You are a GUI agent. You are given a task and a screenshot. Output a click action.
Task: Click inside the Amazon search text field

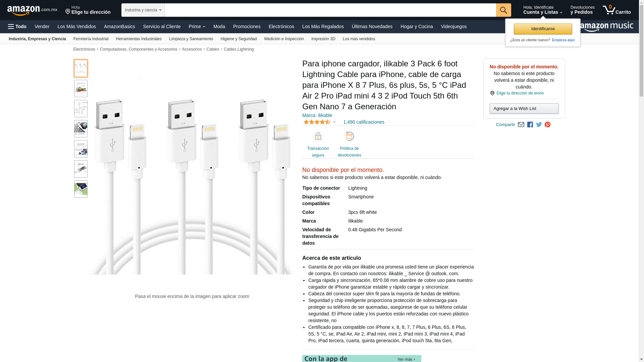(x=330, y=10)
